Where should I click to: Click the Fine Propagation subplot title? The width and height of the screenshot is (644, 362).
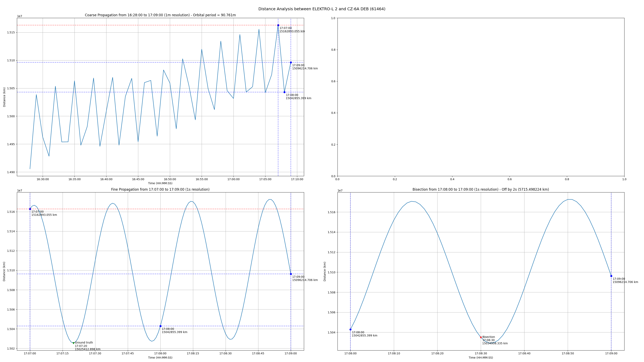[x=160, y=190]
